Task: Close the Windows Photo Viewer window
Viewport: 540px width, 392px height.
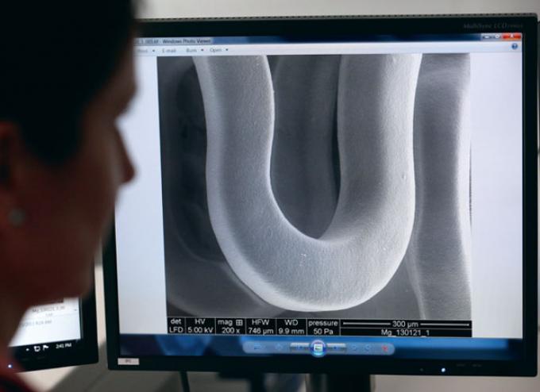Action: click(x=511, y=37)
